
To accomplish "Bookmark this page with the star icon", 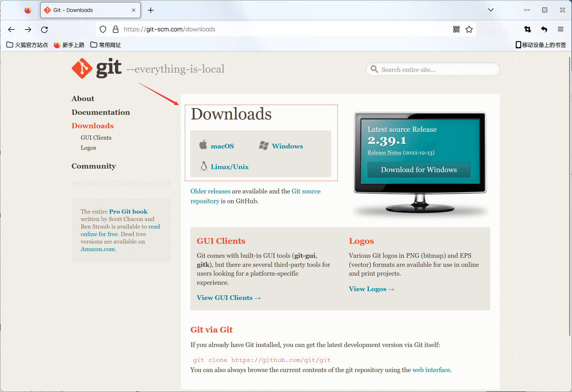I will 469,29.
